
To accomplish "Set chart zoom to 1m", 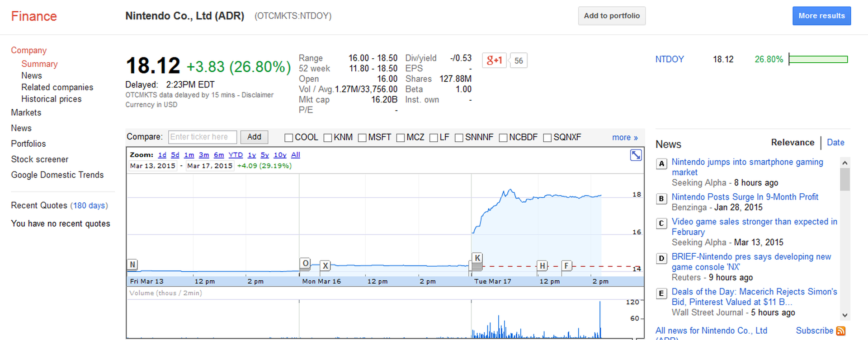I will click(x=189, y=155).
